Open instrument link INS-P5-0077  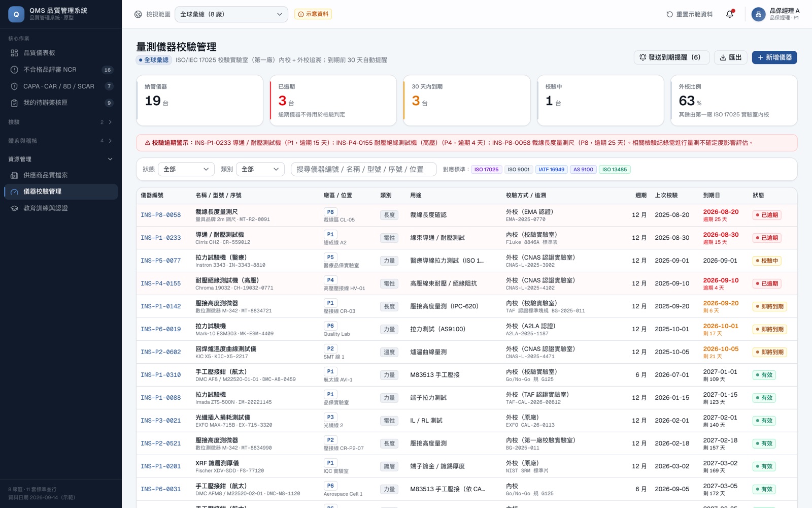(160, 261)
